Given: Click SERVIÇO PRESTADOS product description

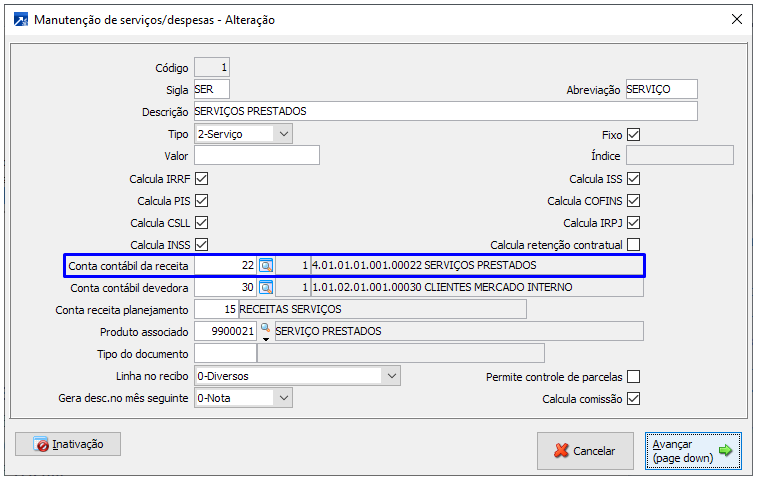Looking at the screenshot, I should (x=328, y=331).
